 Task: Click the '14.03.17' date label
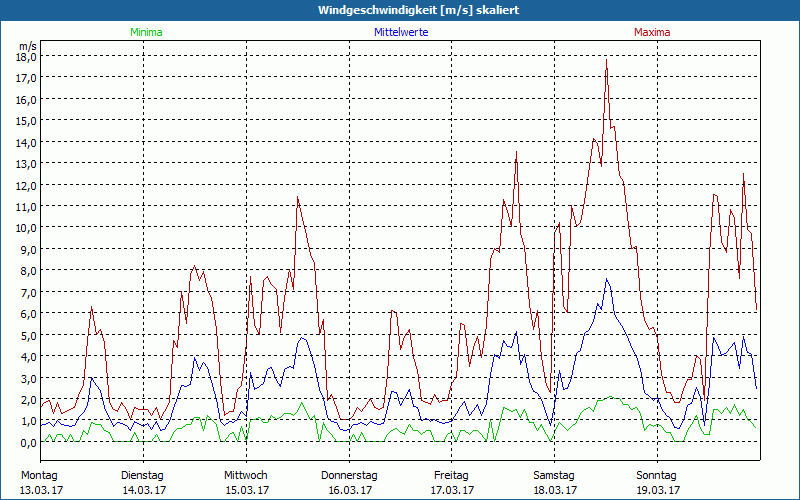144,490
